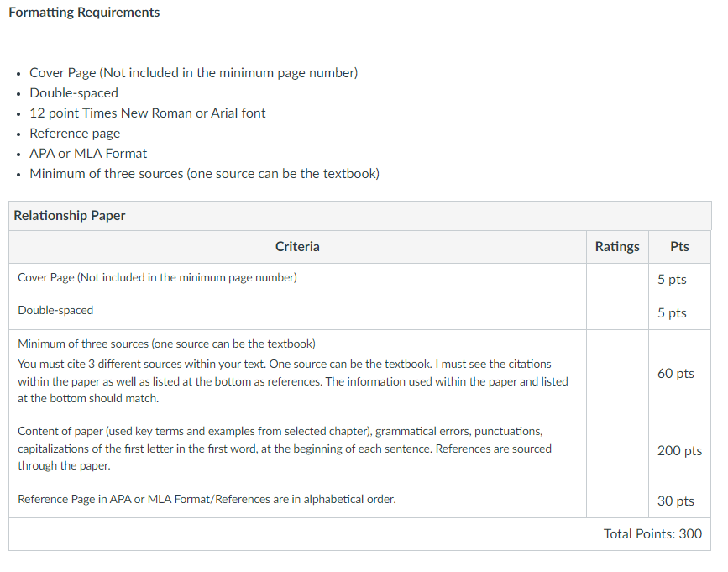The width and height of the screenshot is (728, 572).
Task: Click the Formatting Requirements heading
Action: pos(84,12)
